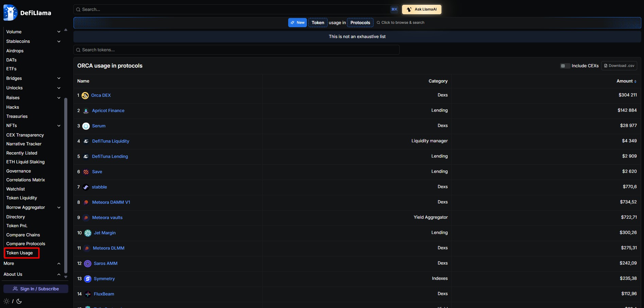This screenshot has width=644, height=308.
Task: Click the Jet Margin protocol icon
Action: (88, 233)
